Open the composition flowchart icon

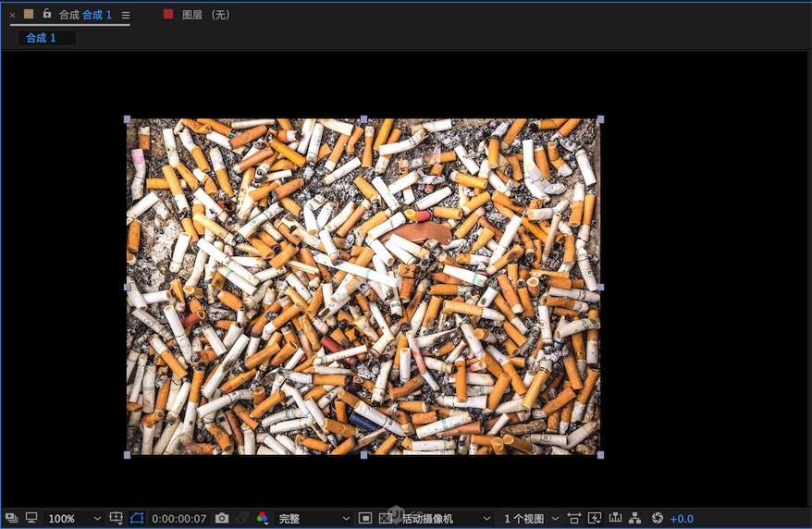coord(636,519)
